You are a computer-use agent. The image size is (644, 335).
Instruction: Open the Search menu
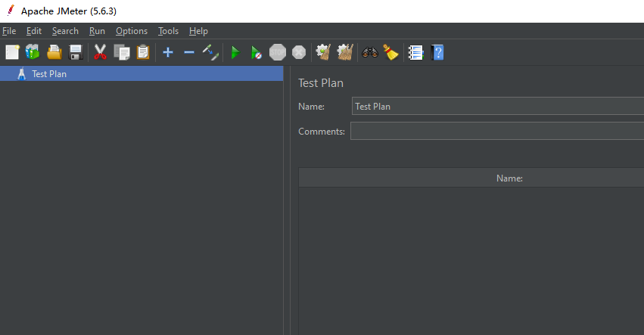coord(65,31)
